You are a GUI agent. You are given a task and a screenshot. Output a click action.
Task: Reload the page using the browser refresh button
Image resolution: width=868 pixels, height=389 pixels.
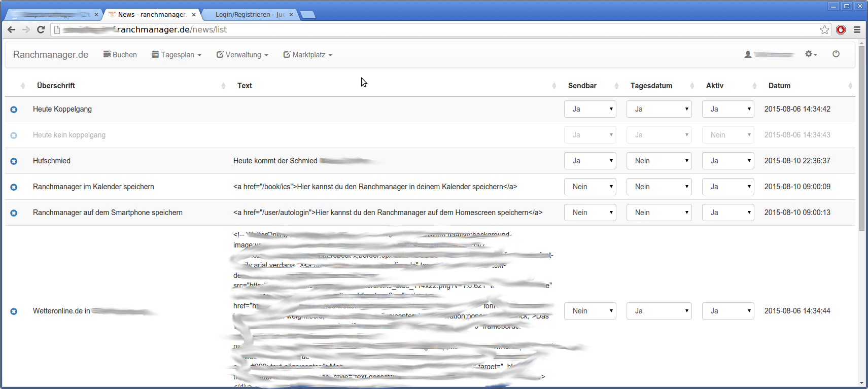click(41, 30)
